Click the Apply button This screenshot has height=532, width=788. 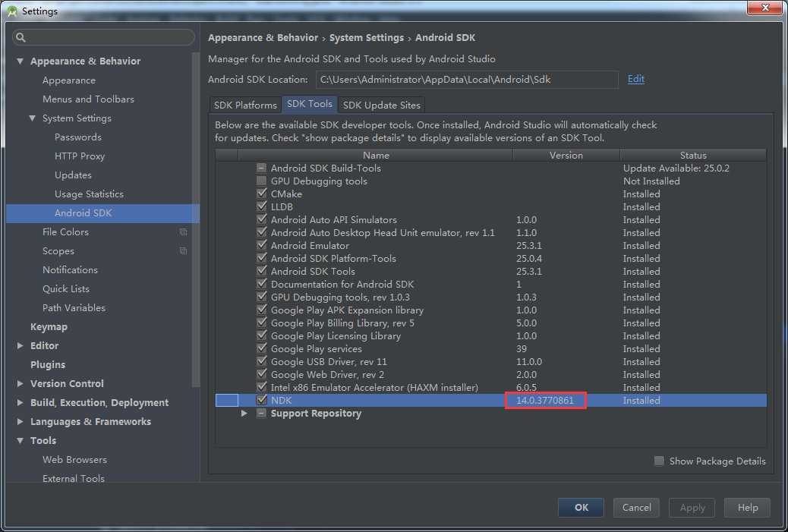(692, 508)
